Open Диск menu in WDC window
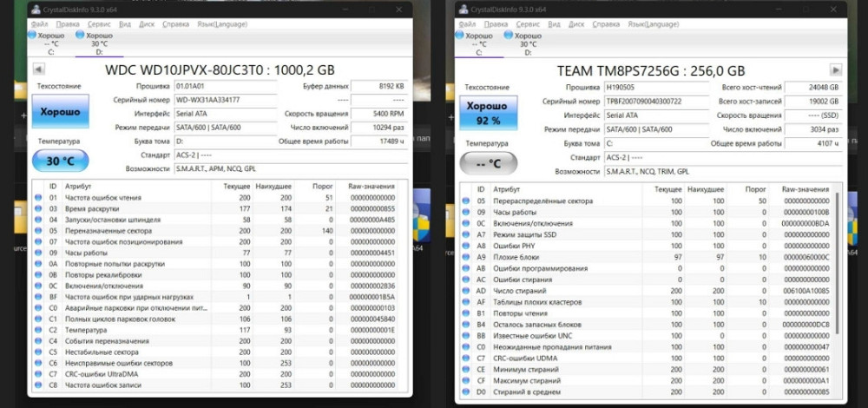Image resolution: width=868 pixels, height=408 pixels. coord(148,24)
